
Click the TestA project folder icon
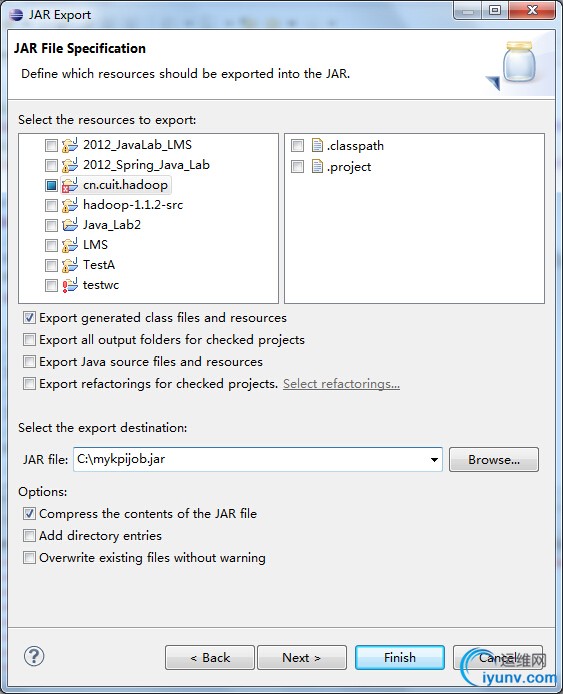pyautogui.click(x=69, y=265)
